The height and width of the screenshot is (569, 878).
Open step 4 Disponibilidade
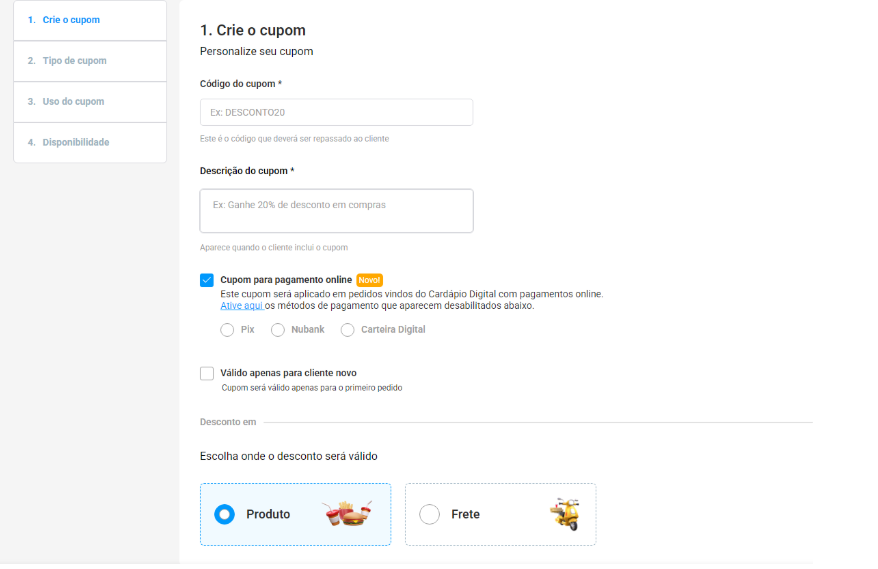(90, 142)
